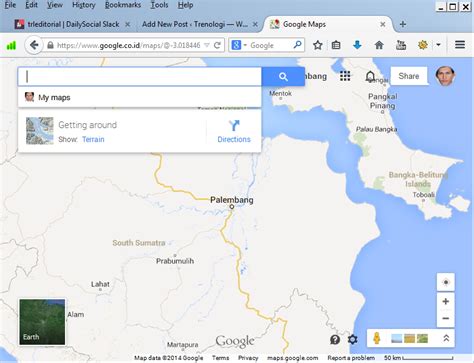Open the View menu

55,5
